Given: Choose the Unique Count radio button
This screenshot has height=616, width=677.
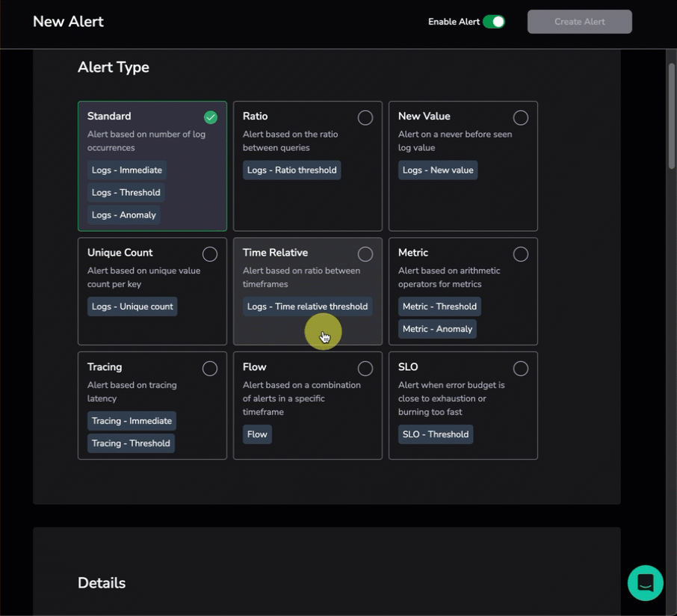Looking at the screenshot, I should (210, 254).
